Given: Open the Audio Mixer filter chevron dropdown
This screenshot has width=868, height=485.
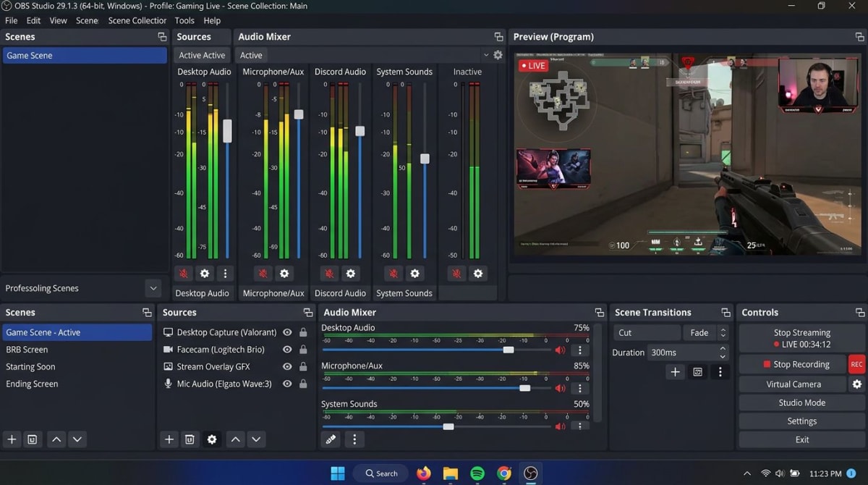Looking at the screenshot, I should 488,54.
